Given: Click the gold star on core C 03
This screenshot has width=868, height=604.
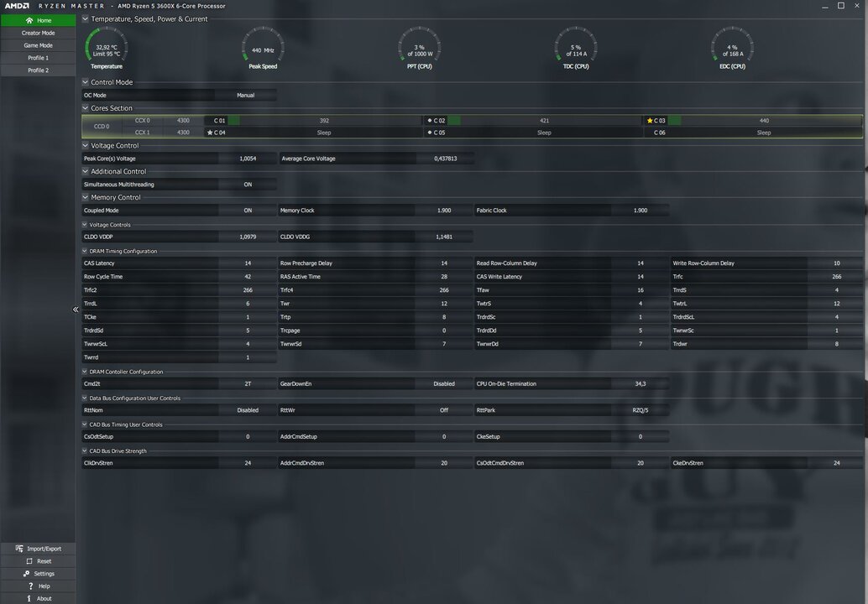Looking at the screenshot, I should pyautogui.click(x=650, y=120).
